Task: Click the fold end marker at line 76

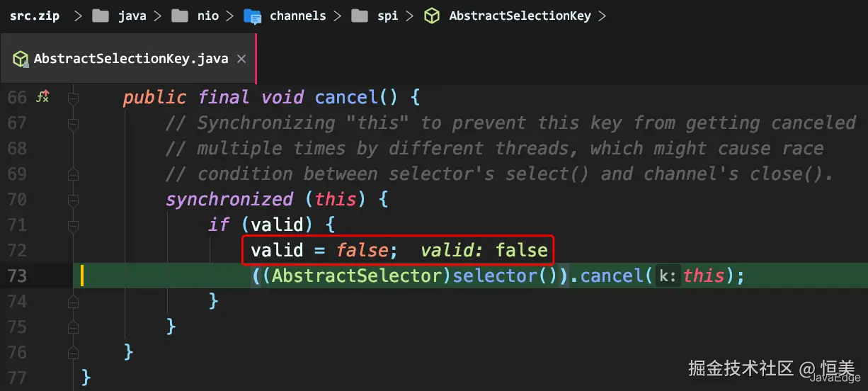Action: tap(73, 352)
